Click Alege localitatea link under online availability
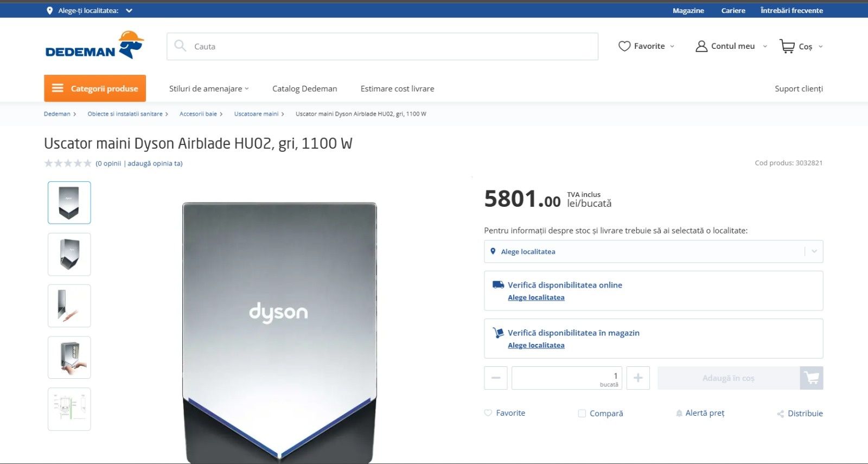The height and width of the screenshot is (464, 868). (536, 297)
